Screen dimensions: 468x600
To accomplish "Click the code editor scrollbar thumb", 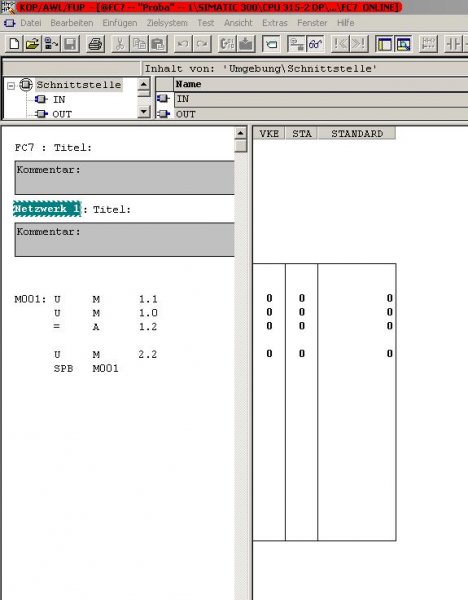I will tap(241, 146).
